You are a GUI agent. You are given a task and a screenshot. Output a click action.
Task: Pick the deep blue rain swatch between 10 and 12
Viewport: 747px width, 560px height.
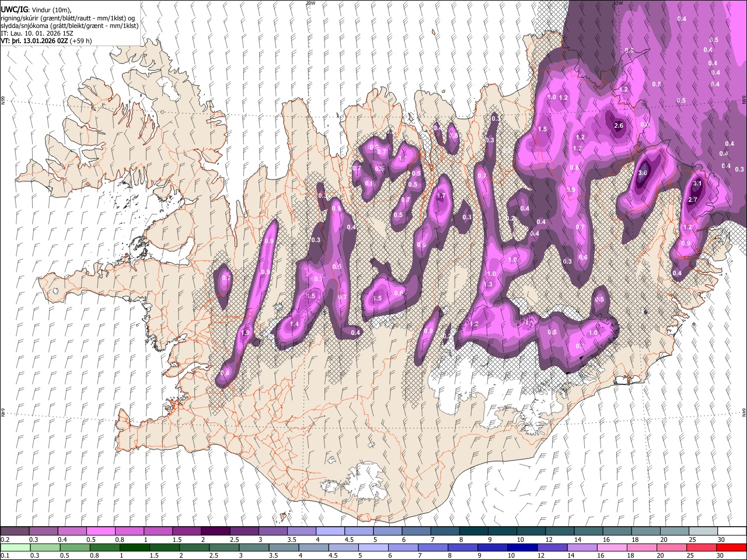[522, 547]
